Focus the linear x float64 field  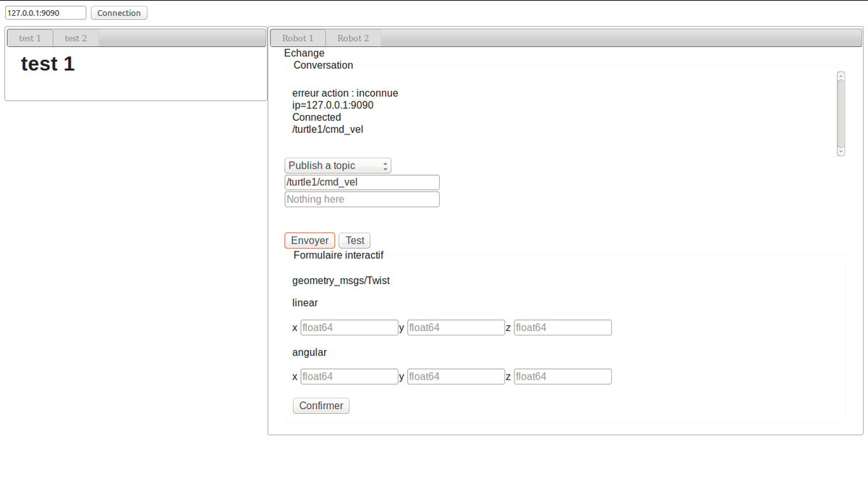pyautogui.click(x=349, y=328)
